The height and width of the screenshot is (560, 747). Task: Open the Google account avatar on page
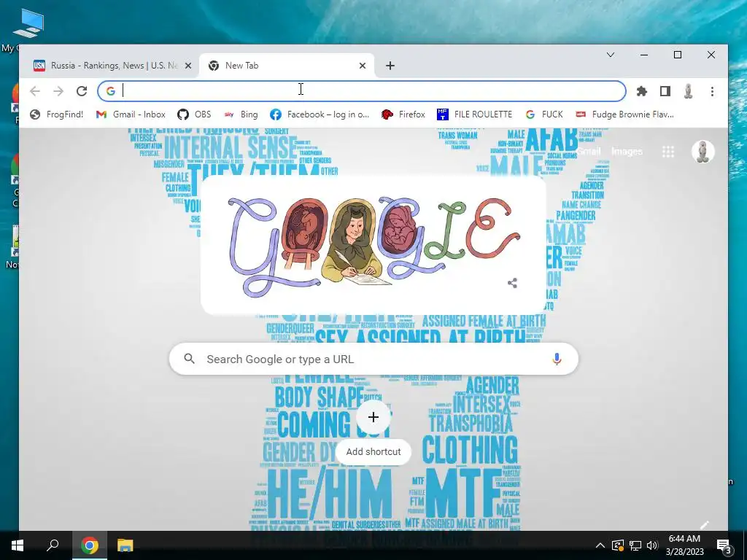(703, 152)
